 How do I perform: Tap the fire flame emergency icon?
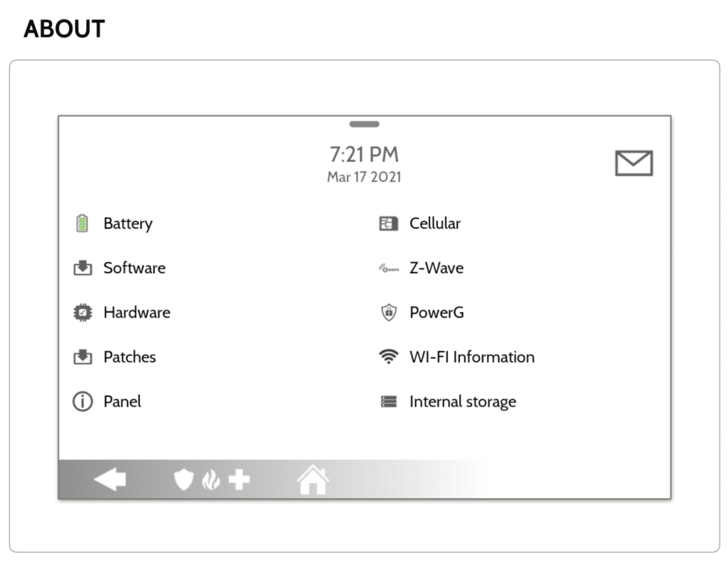click(210, 479)
